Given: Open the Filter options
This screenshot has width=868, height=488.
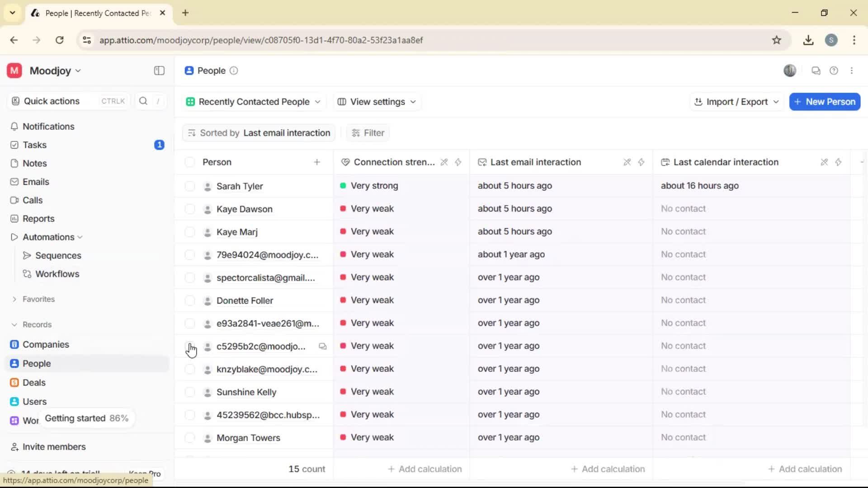Looking at the screenshot, I should click(368, 132).
